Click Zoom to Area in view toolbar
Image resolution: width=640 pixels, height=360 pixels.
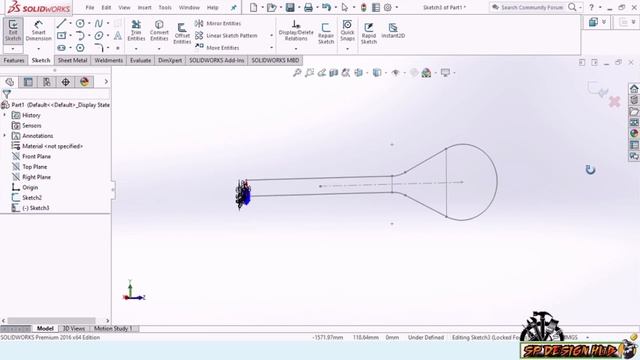pyautogui.click(x=309, y=73)
